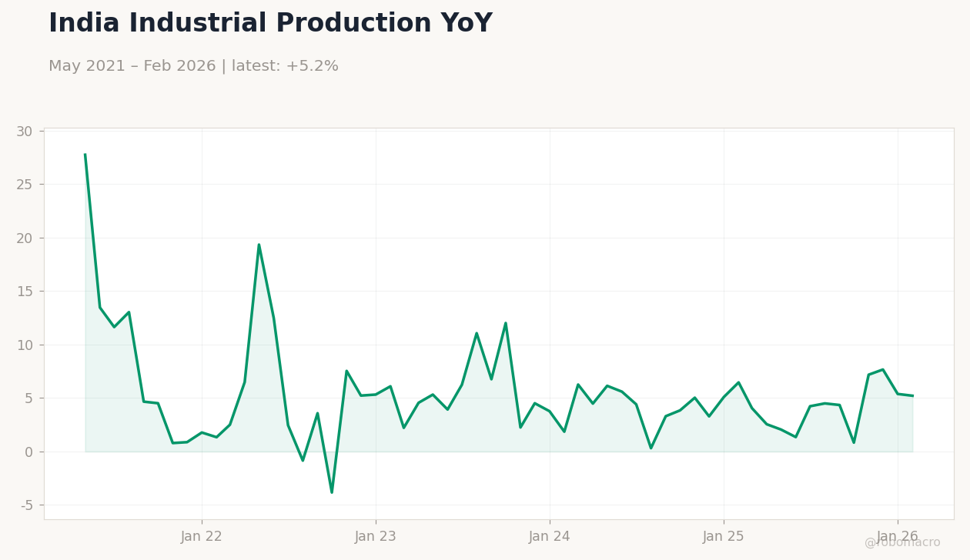Viewport: 970px width, 560px height.
Task: Click the chart title India Industrial Production YoY
Action: [x=270, y=24]
